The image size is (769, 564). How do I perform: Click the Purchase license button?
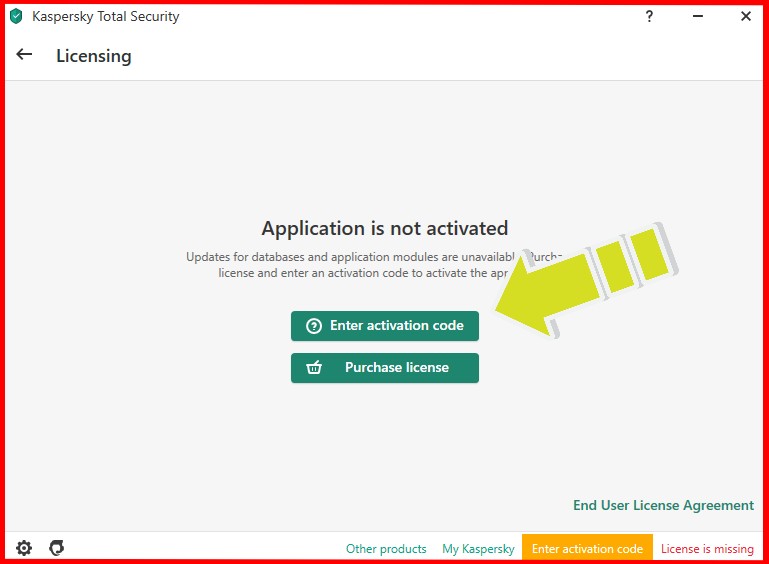coord(384,368)
